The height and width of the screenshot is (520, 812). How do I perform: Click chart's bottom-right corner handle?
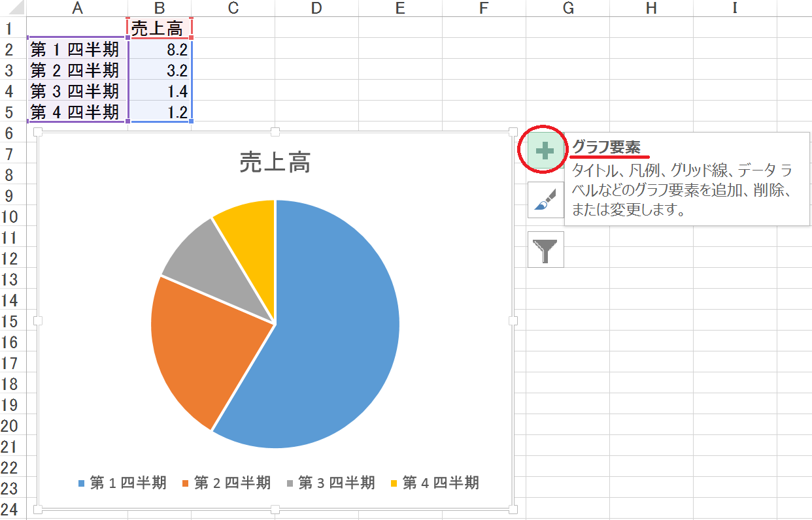point(513,509)
